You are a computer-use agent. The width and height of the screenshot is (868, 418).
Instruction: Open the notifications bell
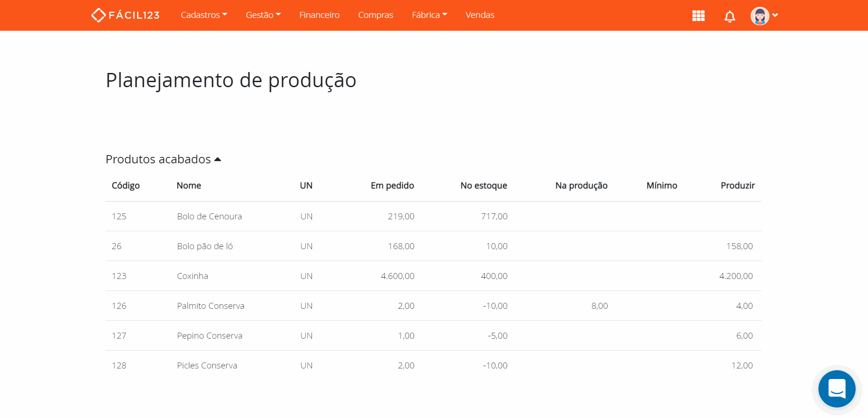pos(729,15)
